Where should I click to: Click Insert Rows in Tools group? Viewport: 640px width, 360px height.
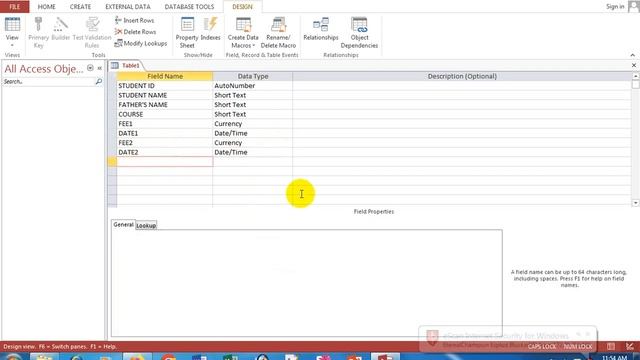pos(135,20)
